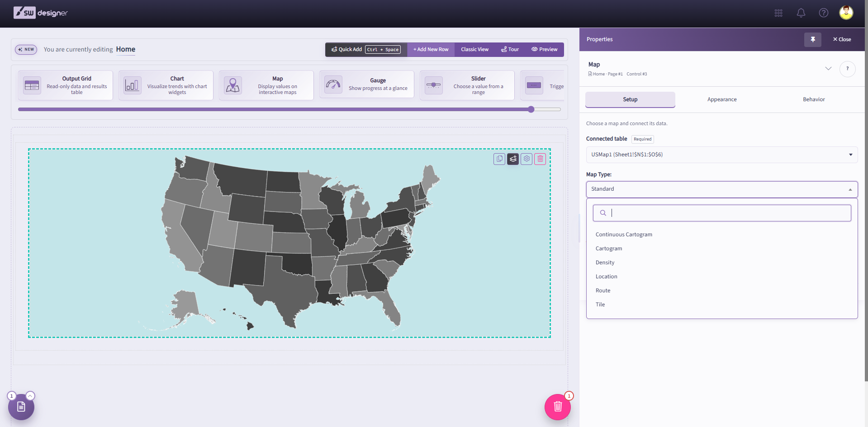Screen dimensions: 868x427
Task: Add an Output Grid control
Action: coord(66,85)
